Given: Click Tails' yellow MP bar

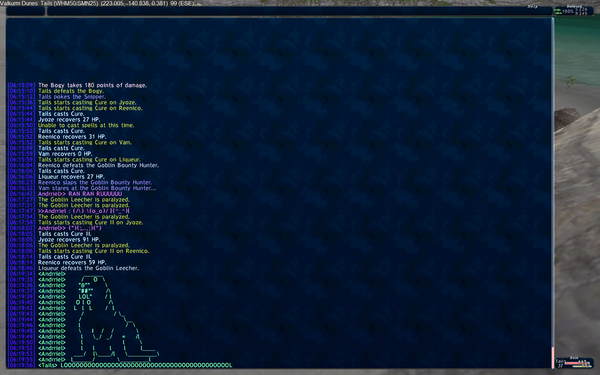Looking at the screenshot, I should [582, 366].
